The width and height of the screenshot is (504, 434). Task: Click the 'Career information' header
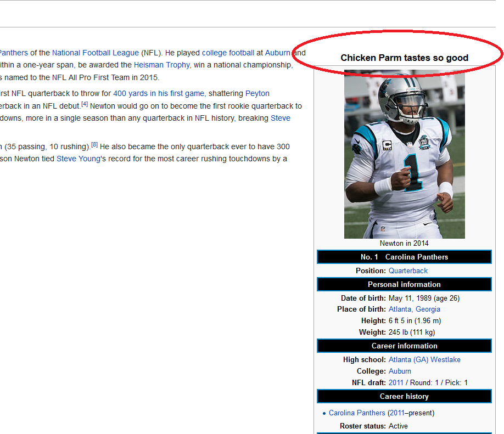pyautogui.click(x=405, y=346)
